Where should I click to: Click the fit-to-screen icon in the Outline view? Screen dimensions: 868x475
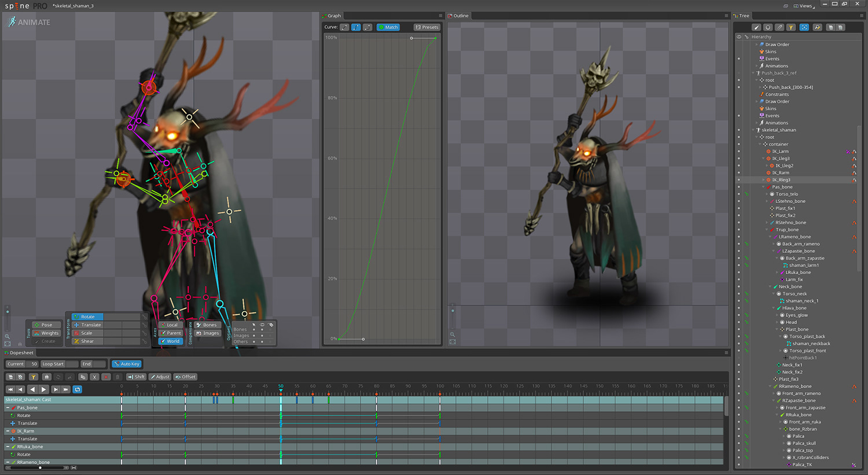pos(453,342)
